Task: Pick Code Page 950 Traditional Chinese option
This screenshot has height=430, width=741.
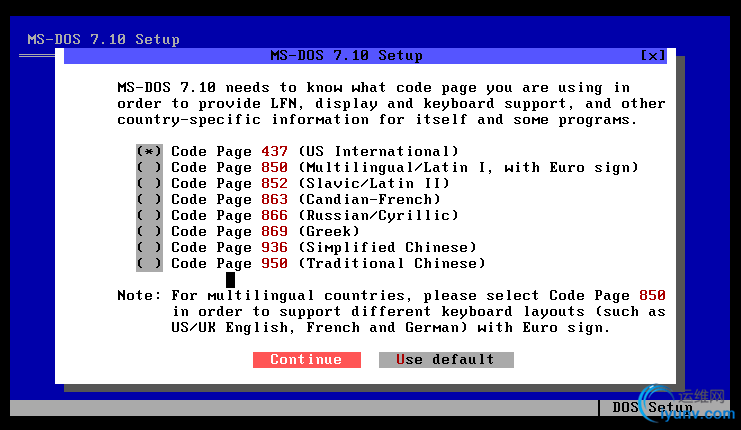Action: point(149,264)
